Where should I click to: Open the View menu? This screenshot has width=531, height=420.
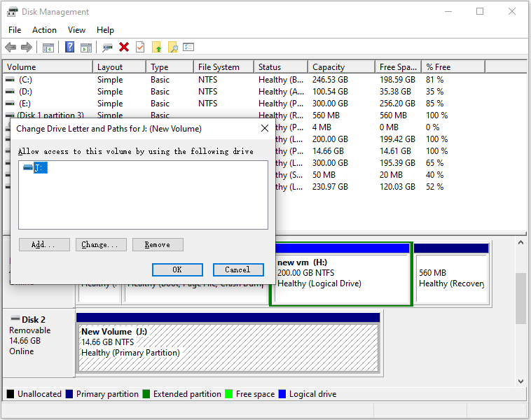pyautogui.click(x=76, y=30)
